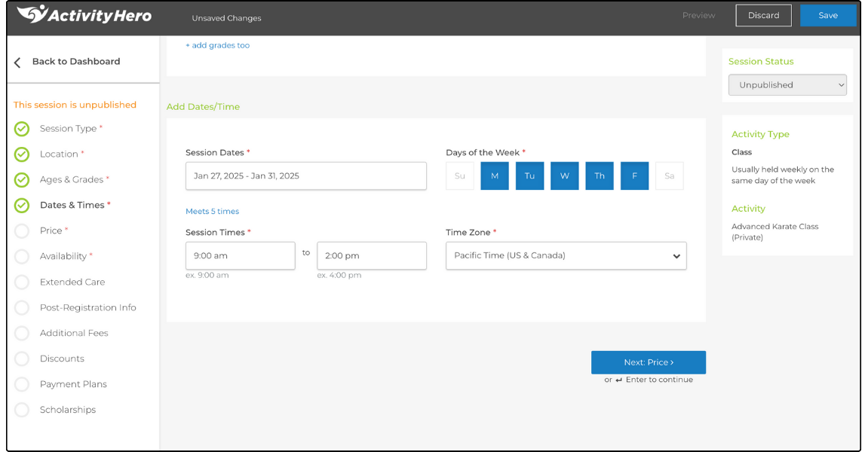Click the Activity Type heading
Image resolution: width=868 pixels, height=452 pixels.
coord(760,134)
